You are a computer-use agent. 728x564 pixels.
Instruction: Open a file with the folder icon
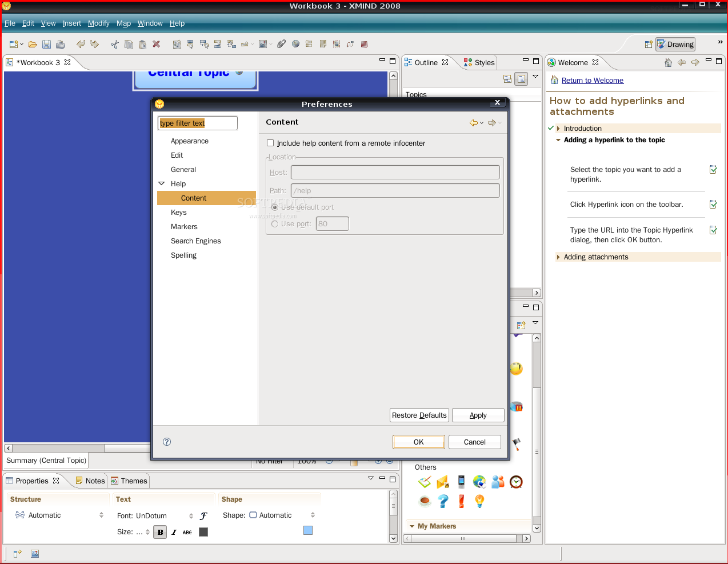(x=33, y=44)
